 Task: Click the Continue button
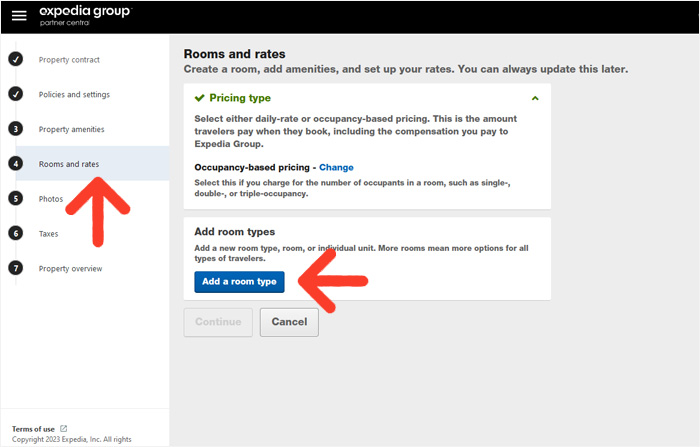tap(218, 322)
